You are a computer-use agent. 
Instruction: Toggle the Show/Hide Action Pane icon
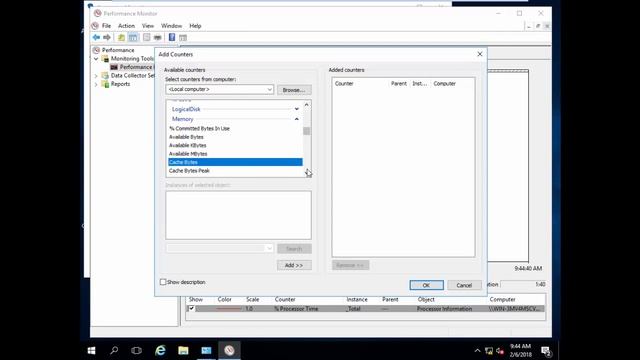click(183, 38)
